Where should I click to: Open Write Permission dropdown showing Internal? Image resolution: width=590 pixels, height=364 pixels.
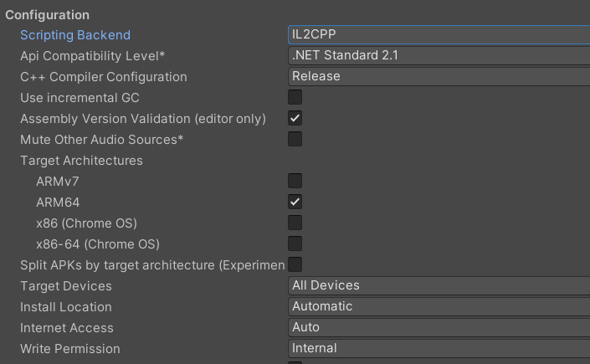[x=439, y=348]
